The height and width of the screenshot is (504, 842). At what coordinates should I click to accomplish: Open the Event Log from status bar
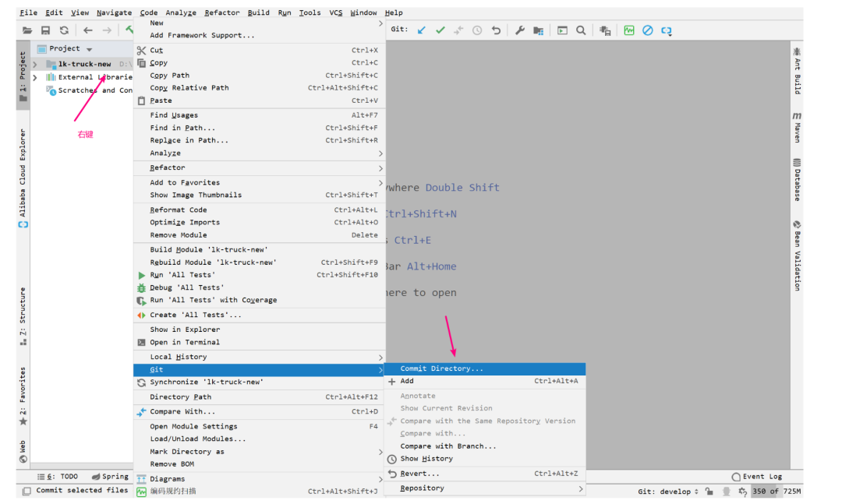(x=757, y=477)
